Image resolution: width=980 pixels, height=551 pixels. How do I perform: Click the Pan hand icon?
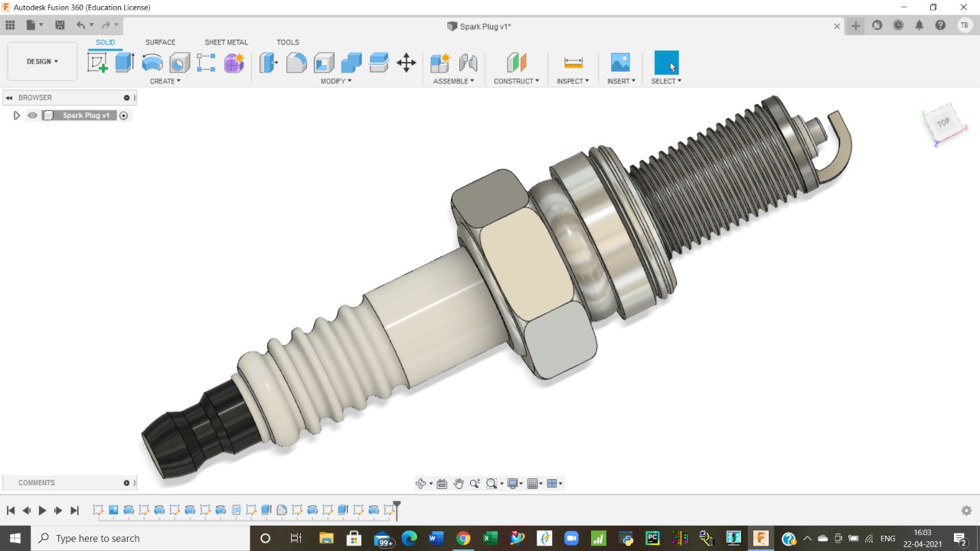(x=459, y=484)
